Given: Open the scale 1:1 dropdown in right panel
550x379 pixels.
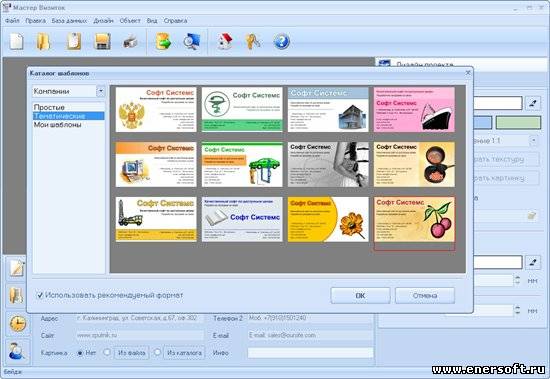Looking at the screenshot, I should 534,140.
